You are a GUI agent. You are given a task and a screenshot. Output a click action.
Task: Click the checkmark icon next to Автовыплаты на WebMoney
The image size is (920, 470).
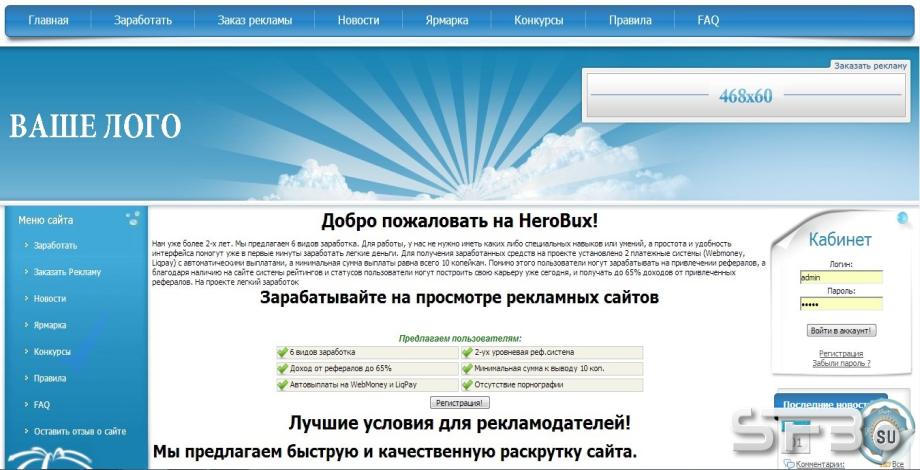[283, 386]
